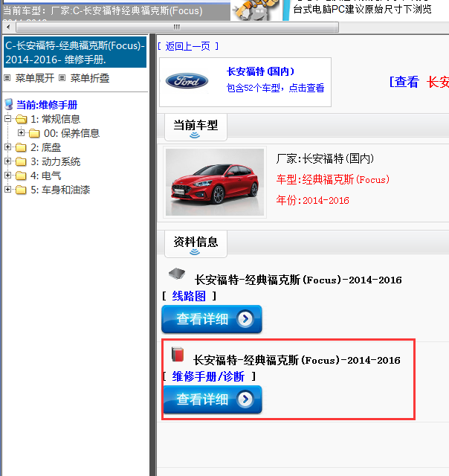Image resolution: width=449 pixels, height=476 pixels.
Task: Select the 00: 保养信息 tree item
Action: (72, 133)
